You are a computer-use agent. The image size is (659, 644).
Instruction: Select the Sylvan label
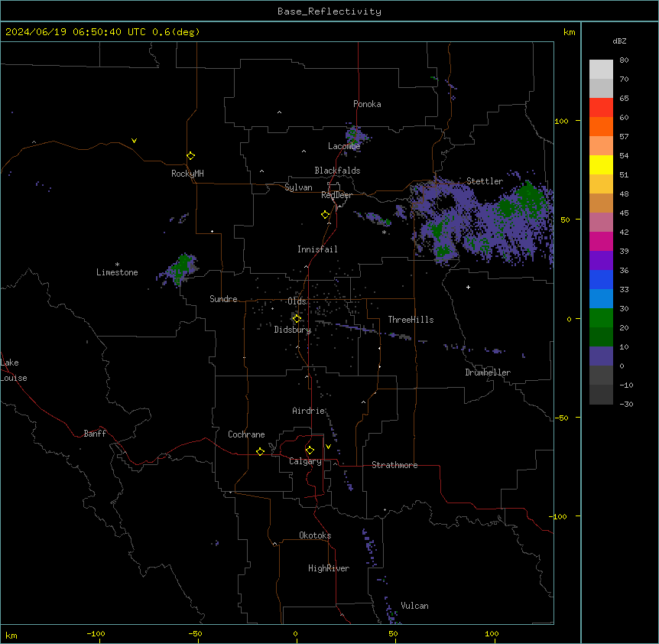pyautogui.click(x=298, y=187)
